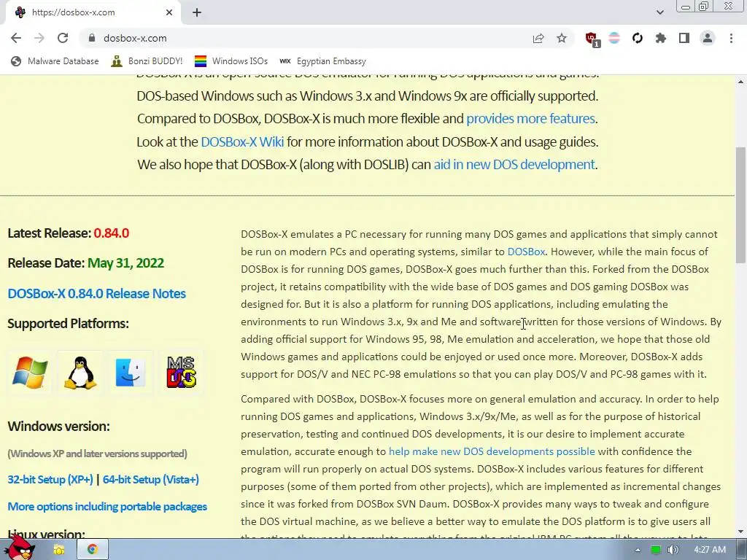Screen dimensions: 747x560
Task: Show hidden system tray icons
Action: [638, 550]
